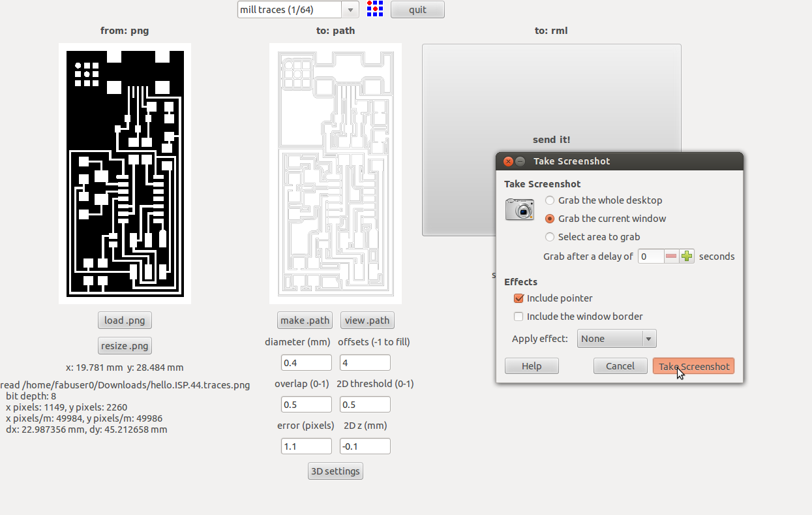This screenshot has width=812, height=515.
Task: Click make .path button
Action: pyautogui.click(x=305, y=320)
